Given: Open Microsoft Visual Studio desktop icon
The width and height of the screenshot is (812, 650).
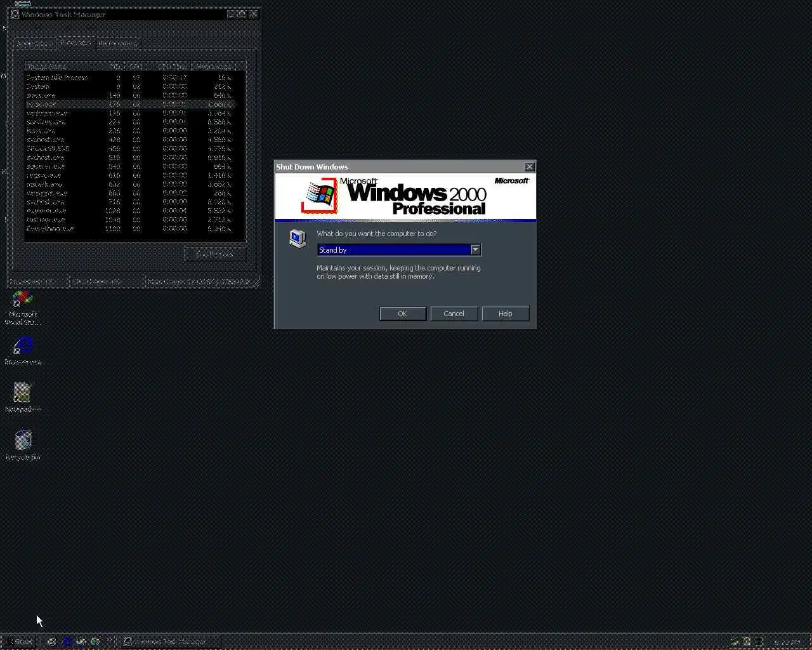Looking at the screenshot, I should (x=23, y=308).
